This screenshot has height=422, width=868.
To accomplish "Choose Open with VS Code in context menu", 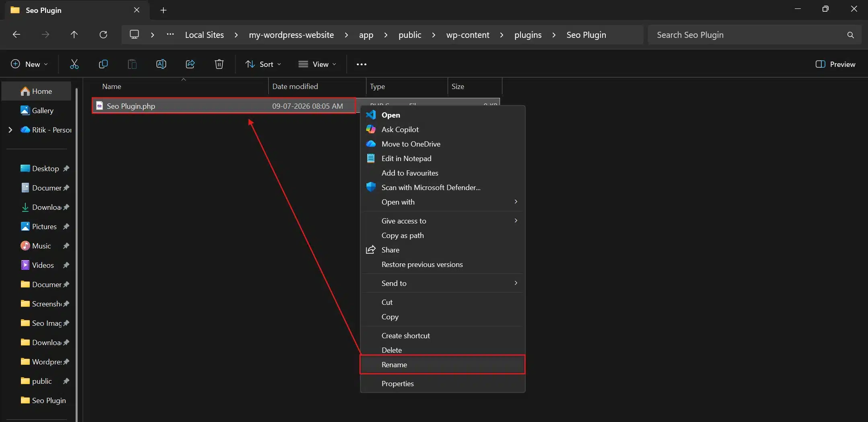I will (442, 115).
